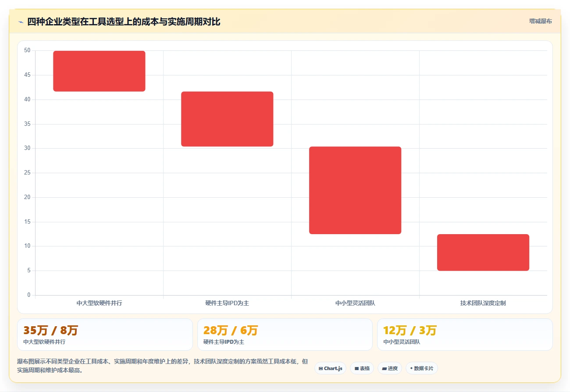Select the 硬件主导IPD为主 waterfall bar
The height and width of the screenshot is (392, 570).
tap(227, 119)
